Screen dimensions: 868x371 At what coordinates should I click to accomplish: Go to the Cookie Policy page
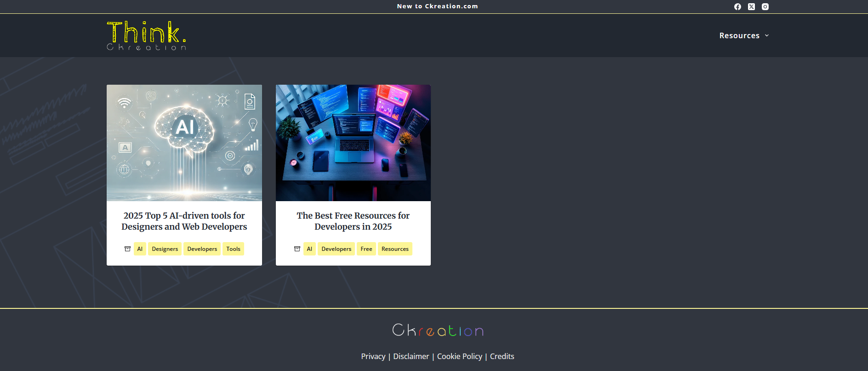[459, 356]
